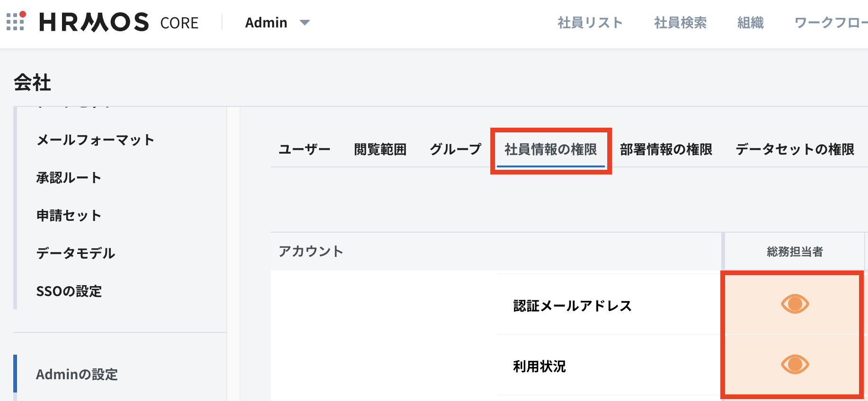
Task: Open the app launcher grid icon
Action: (15, 22)
